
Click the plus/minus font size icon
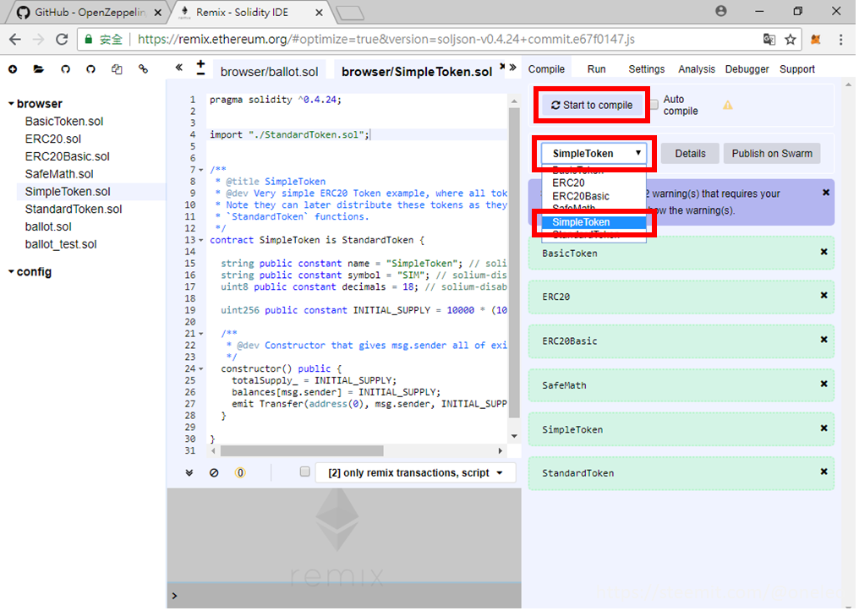200,68
